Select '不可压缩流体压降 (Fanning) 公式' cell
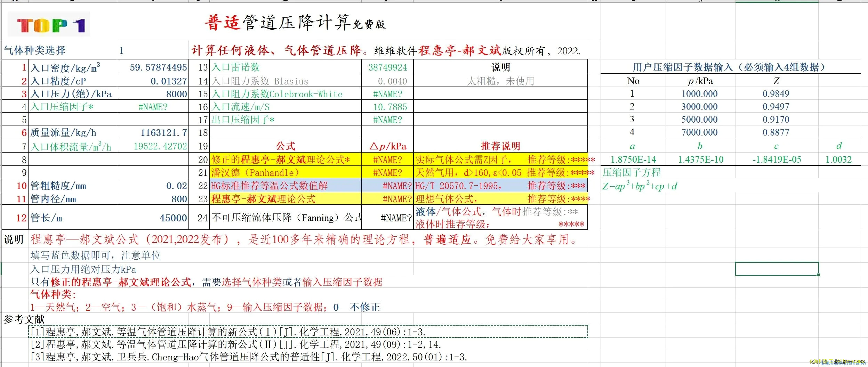Viewport: 868px width, 367px height. 286,218
